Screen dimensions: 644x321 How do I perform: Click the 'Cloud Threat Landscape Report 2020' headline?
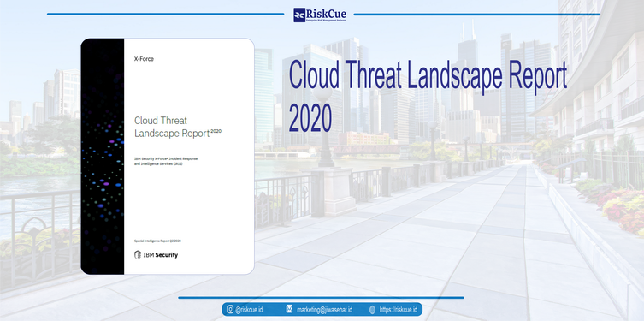(428, 96)
